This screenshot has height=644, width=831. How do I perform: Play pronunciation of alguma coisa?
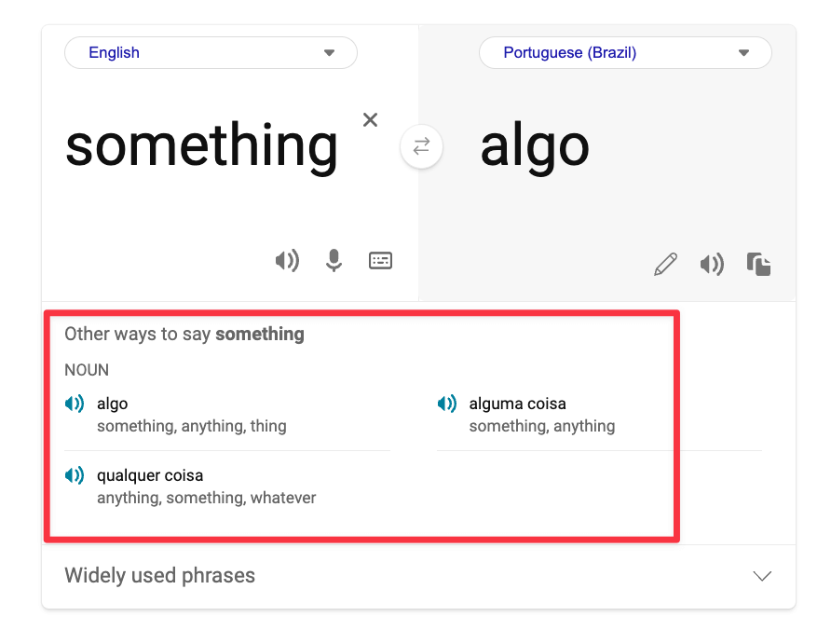coord(446,404)
